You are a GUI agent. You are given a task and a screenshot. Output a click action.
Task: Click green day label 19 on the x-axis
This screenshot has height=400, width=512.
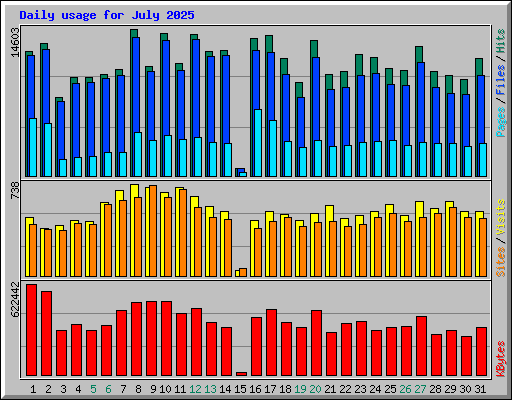pyautogui.click(x=300, y=389)
